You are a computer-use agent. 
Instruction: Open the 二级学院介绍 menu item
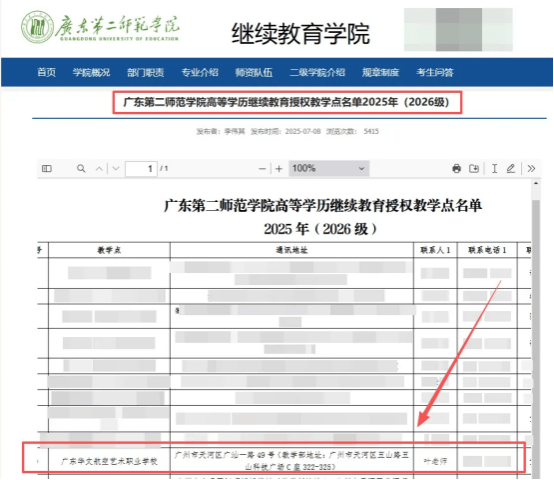coord(317,72)
